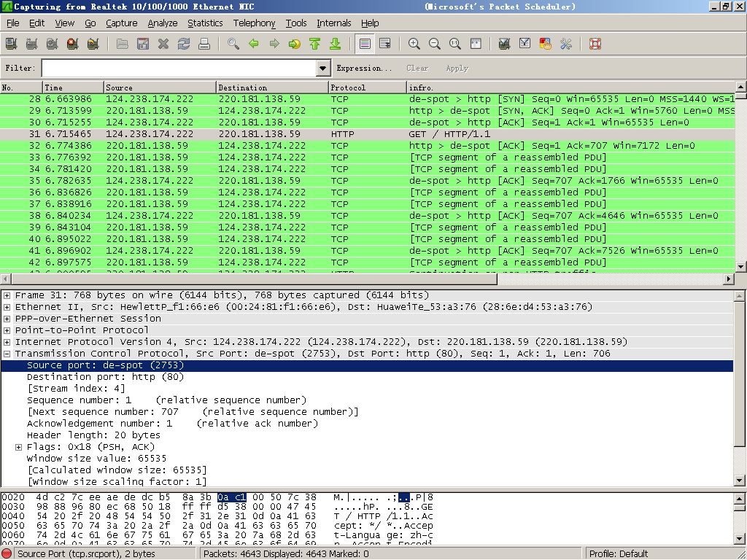Go back in packet history arrow
This screenshot has height=560, width=747.
tap(254, 44)
